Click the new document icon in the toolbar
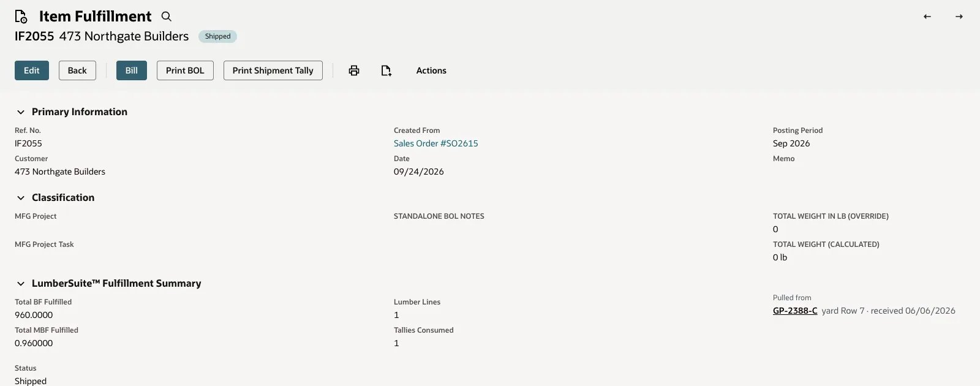Image resolution: width=980 pixels, height=386 pixels. tap(386, 70)
